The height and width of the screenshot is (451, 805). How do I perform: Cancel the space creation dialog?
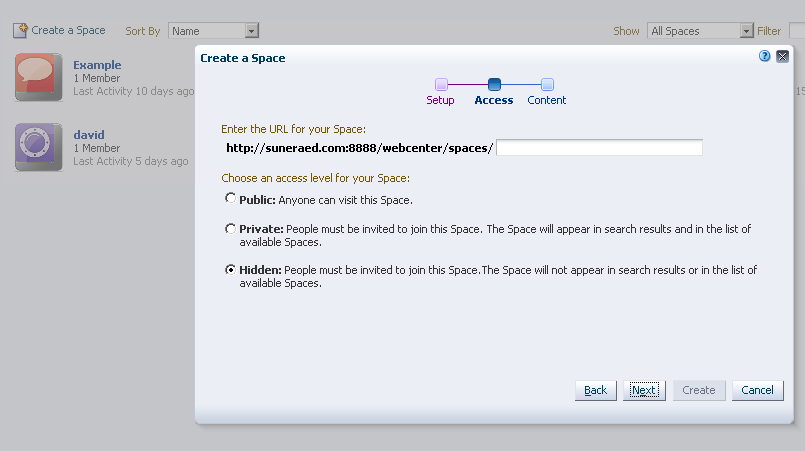pos(757,390)
